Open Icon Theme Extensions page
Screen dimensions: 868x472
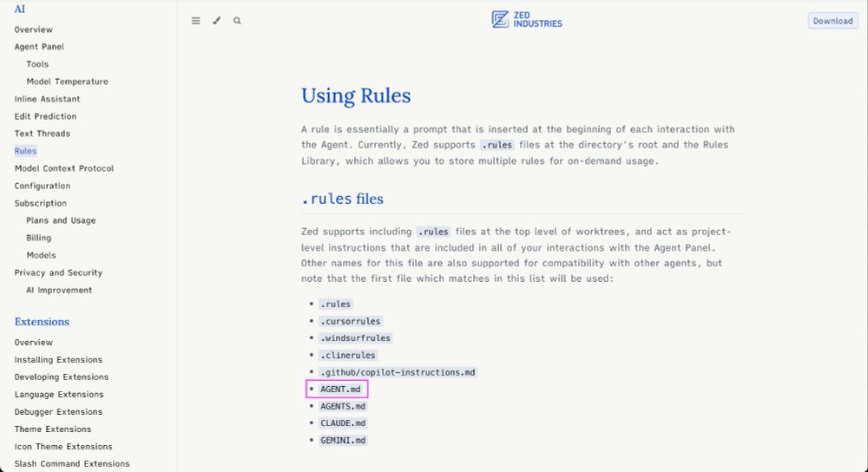pyautogui.click(x=63, y=447)
